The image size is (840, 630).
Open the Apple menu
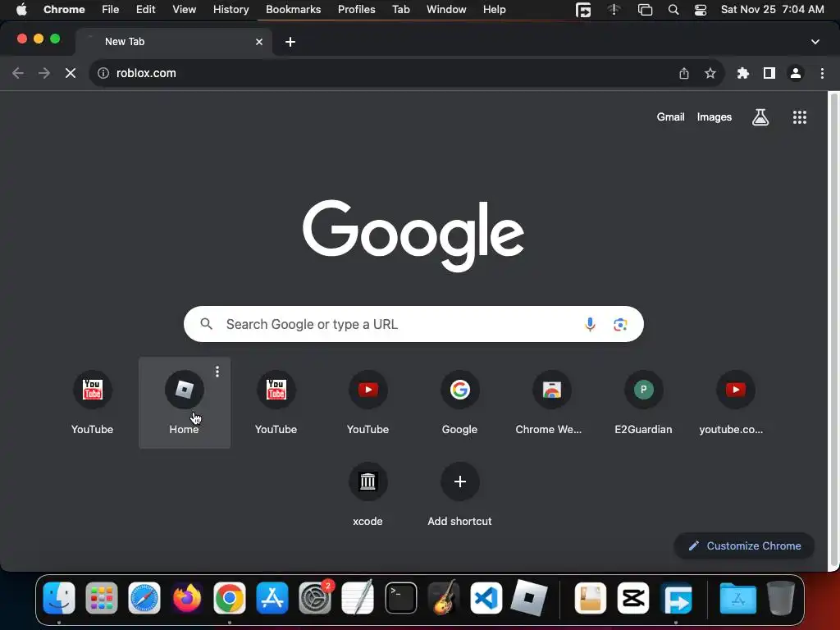[x=21, y=9]
